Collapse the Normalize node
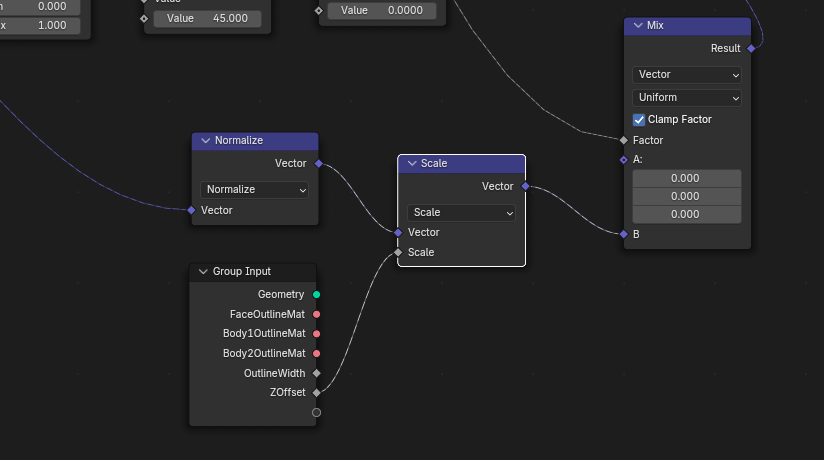This screenshot has width=824, height=460. 206,141
